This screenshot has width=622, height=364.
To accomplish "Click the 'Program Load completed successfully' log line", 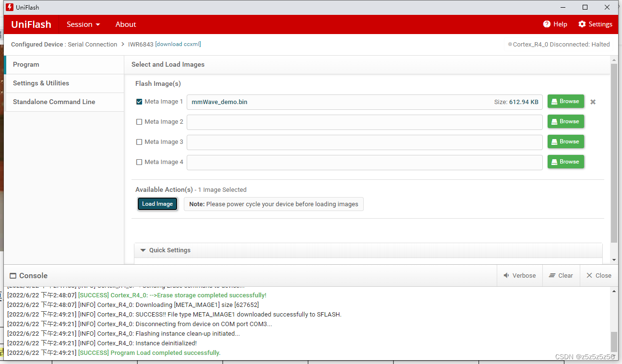I will 114,353.
